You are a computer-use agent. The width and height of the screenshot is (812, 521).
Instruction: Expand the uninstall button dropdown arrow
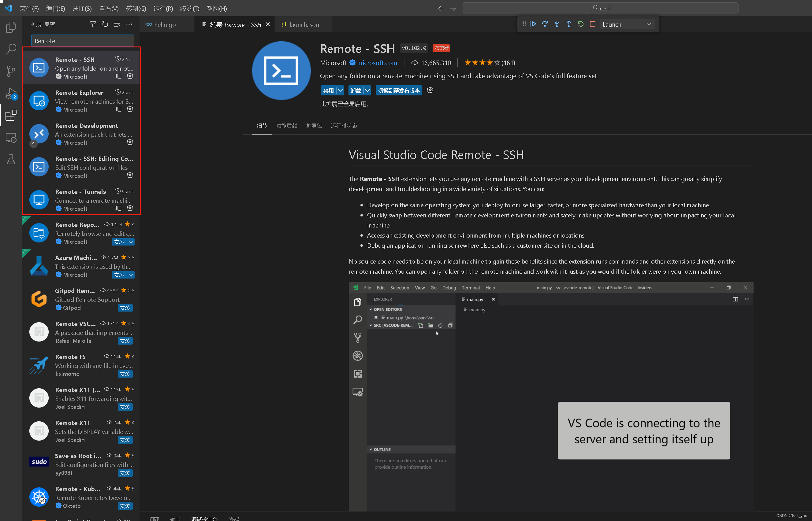click(x=367, y=91)
